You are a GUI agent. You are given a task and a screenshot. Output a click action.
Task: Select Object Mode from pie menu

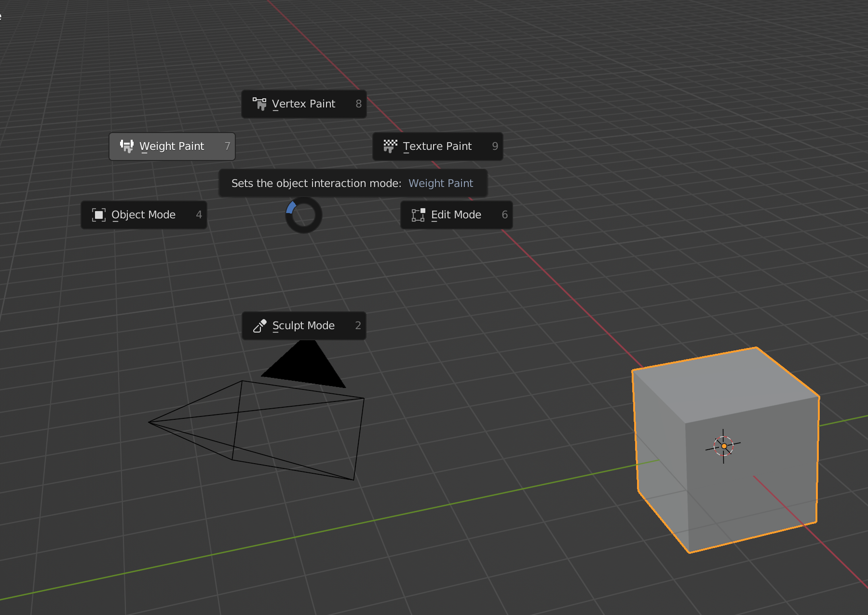pos(144,215)
